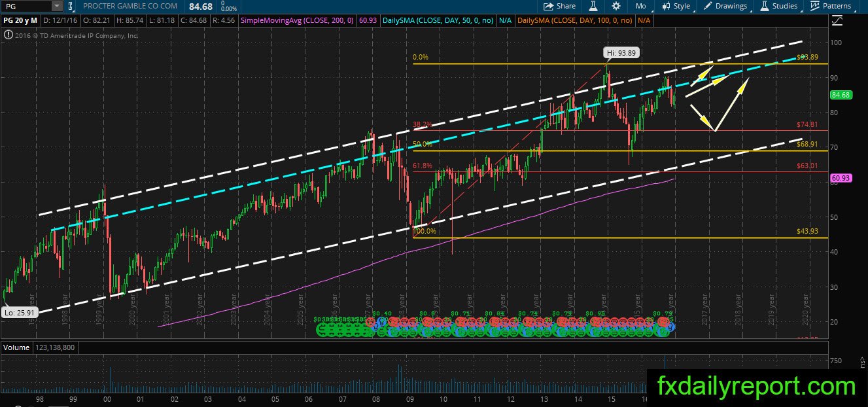This screenshot has width=868, height=407.
Task: Open the Style menu
Action: click(x=676, y=6)
